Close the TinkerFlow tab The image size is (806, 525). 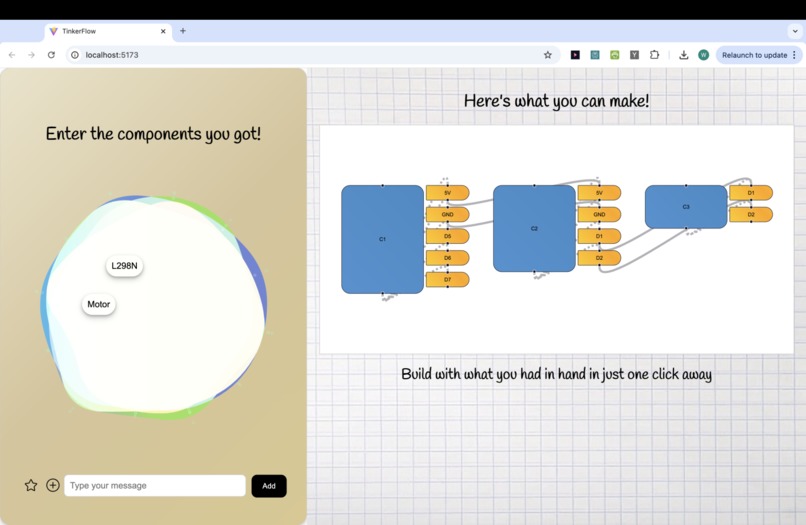tap(163, 31)
